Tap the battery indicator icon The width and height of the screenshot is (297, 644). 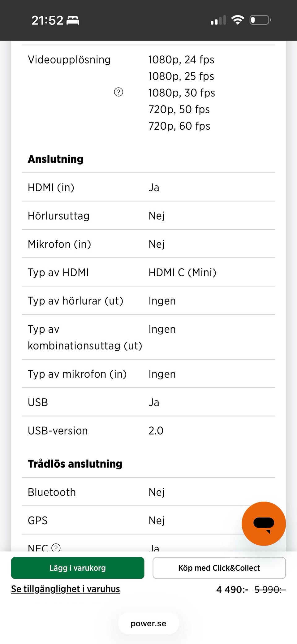(260, 20)
